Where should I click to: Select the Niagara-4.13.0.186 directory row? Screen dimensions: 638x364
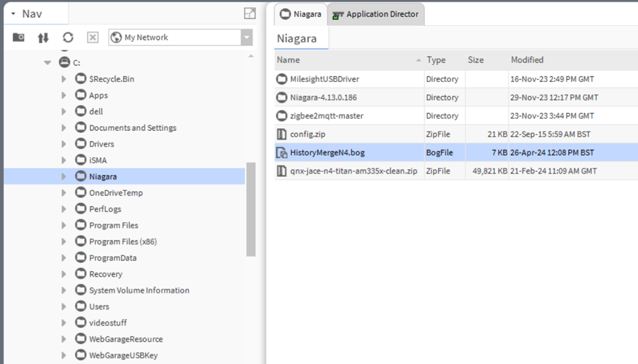click(323, 98)
